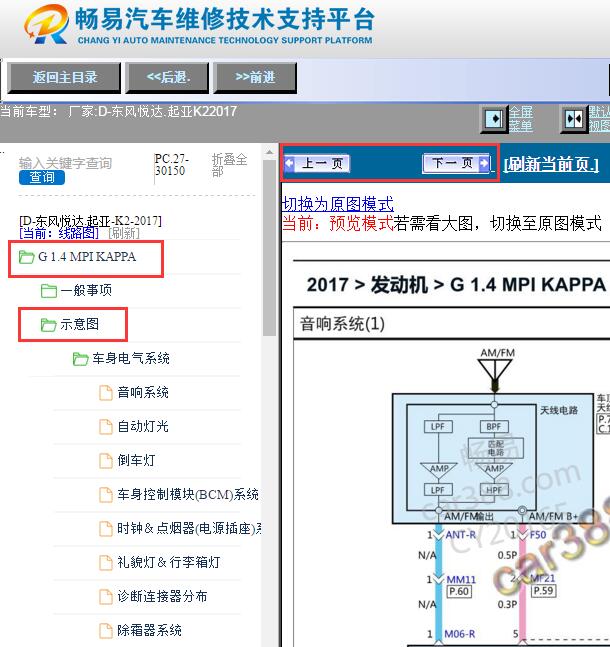The image size is (610, 647).
Task: Open 时钟&点烟器(电源插座) item
Action: click(x=189, y=528)
